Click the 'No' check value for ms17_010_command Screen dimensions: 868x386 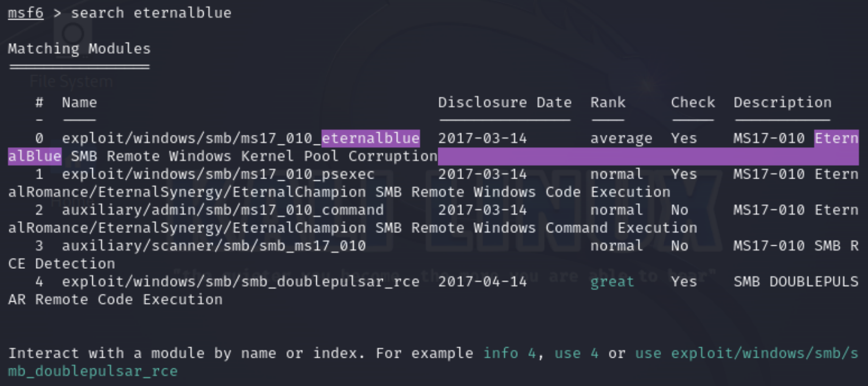coord(680,210)
